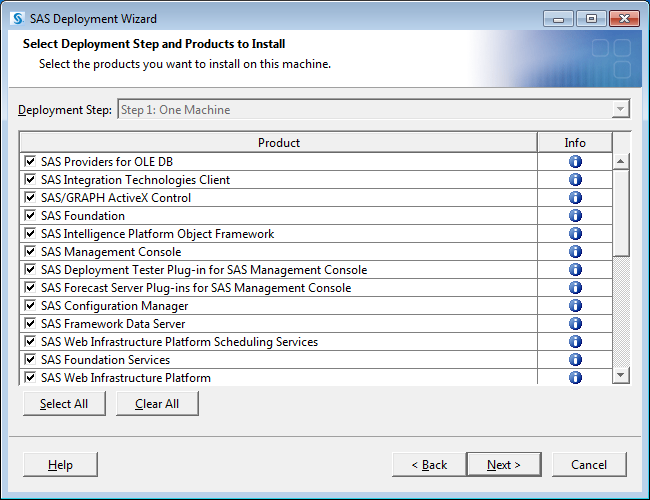Click the Select All button
The height and width of the screenshot is (500, 650).
tap(64, 403)
